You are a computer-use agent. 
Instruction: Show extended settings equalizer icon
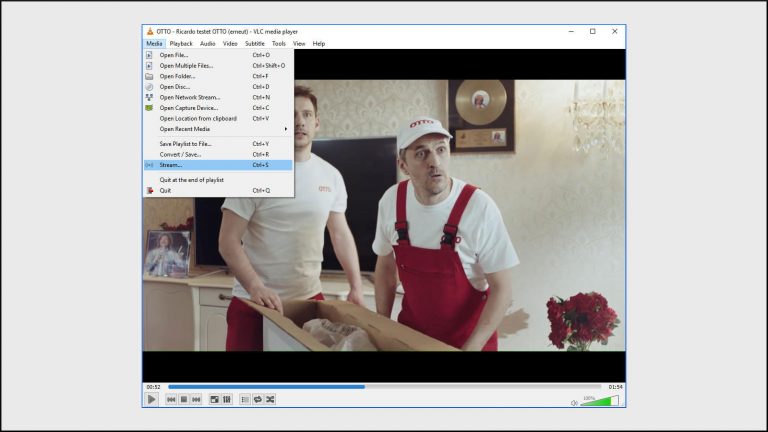227,400
